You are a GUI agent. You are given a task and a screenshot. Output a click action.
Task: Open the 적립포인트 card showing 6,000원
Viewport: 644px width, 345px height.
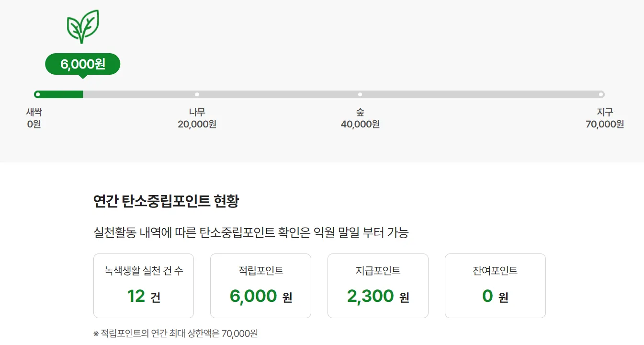[x=260, y=286]
